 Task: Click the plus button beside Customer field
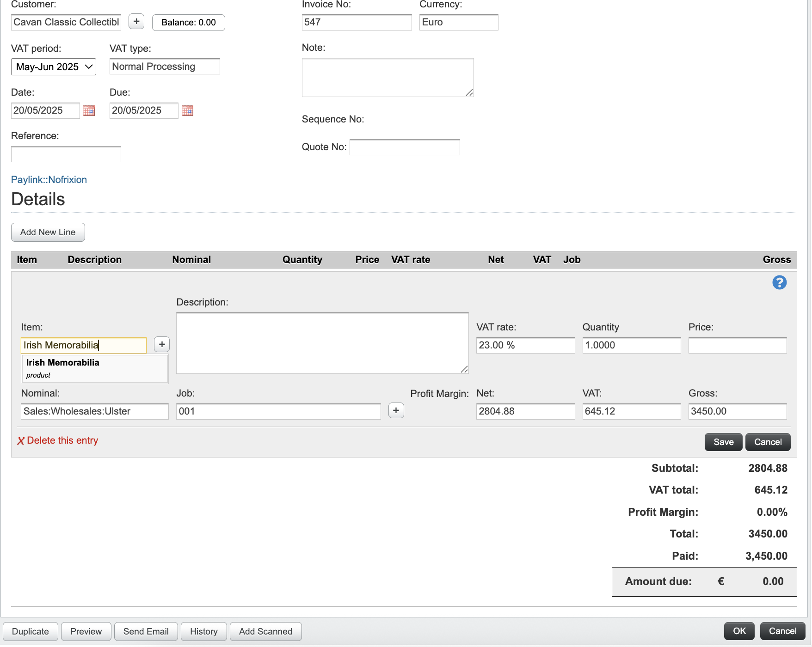point(136,22)
